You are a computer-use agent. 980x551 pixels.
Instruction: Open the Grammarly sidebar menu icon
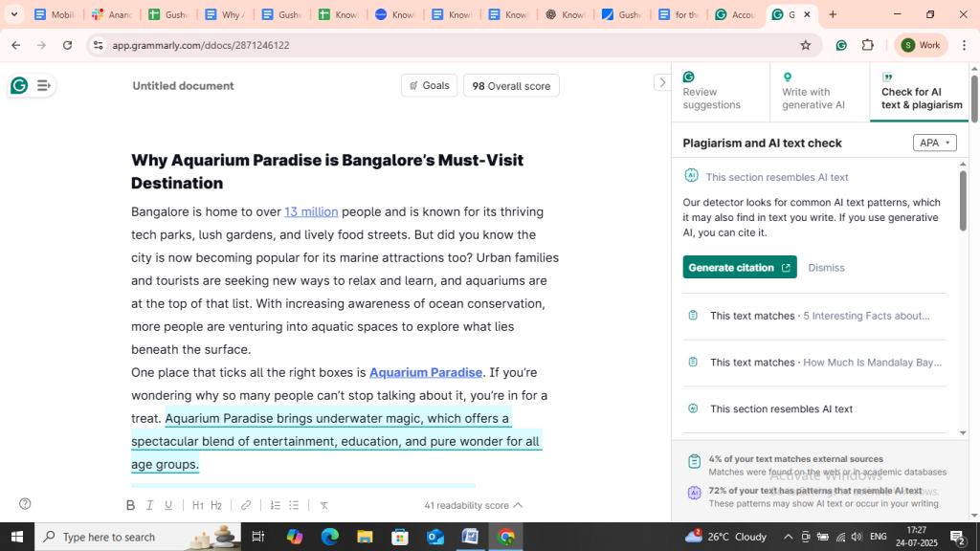(43, 86)
